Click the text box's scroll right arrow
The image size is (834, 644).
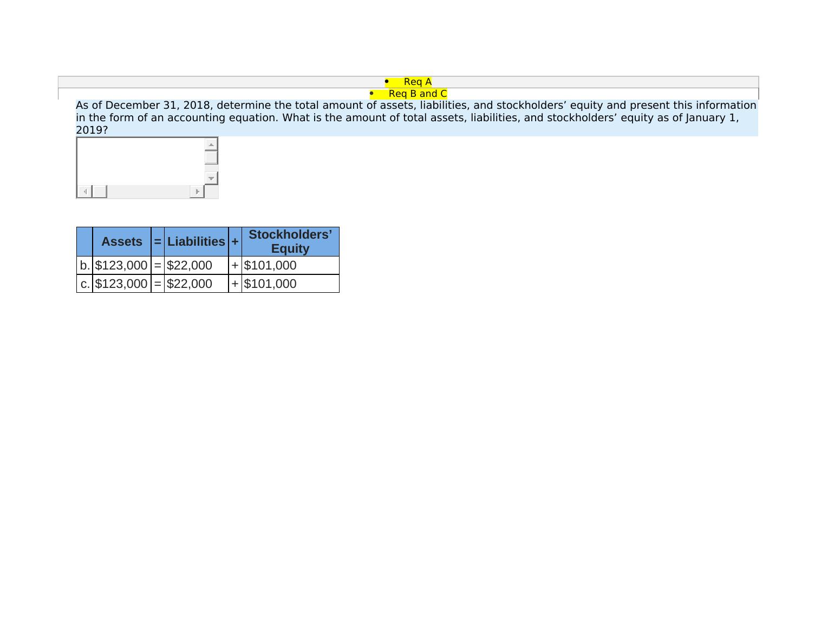(x=197, y=192)
